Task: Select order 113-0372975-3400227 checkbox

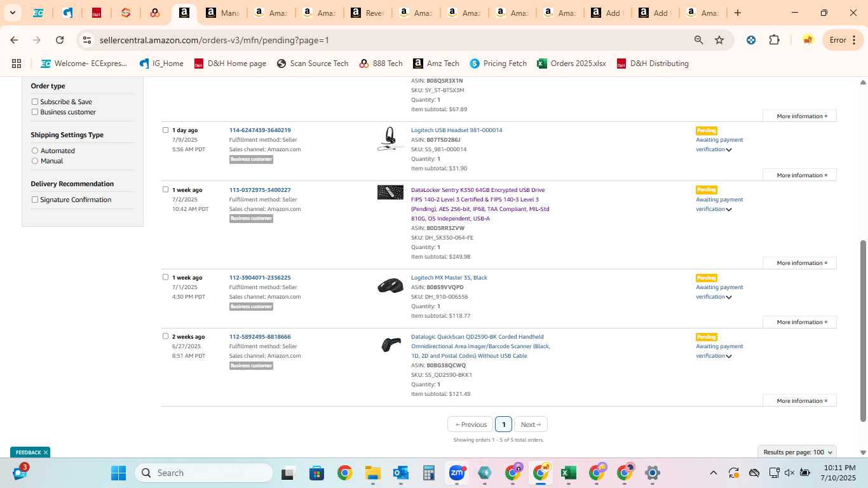Action: (x=165, y=189)
